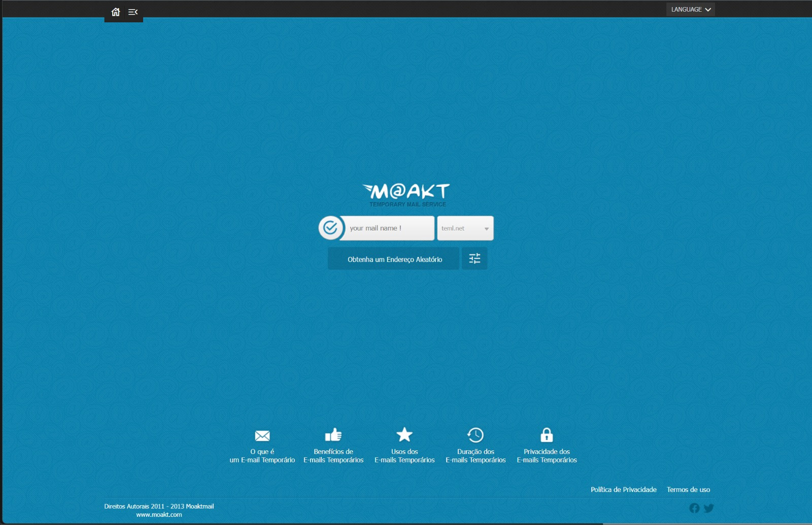Viewport: 812px width, 525px height.
Task: Click the clock history Duração icon
Action: click(x=476, y=435)
